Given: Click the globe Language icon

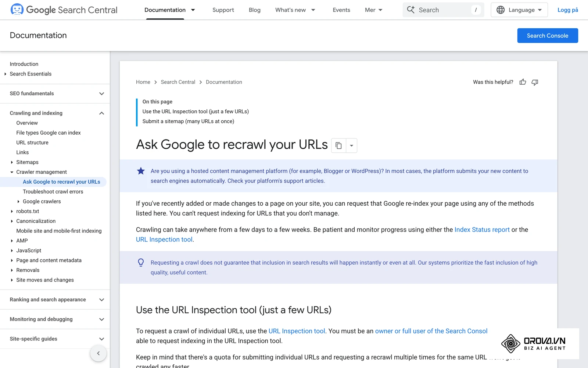Looking at the screenshot, I should point(501,10).
